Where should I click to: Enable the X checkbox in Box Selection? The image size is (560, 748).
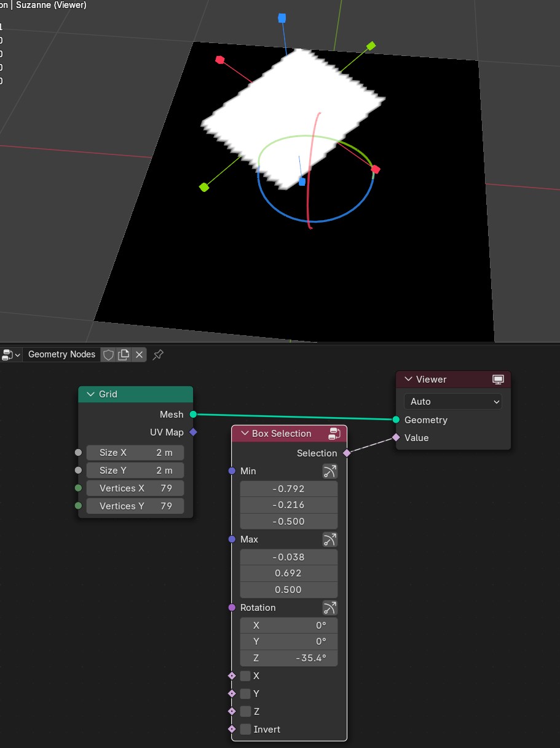pyautogui.click(x=245, y=676)
